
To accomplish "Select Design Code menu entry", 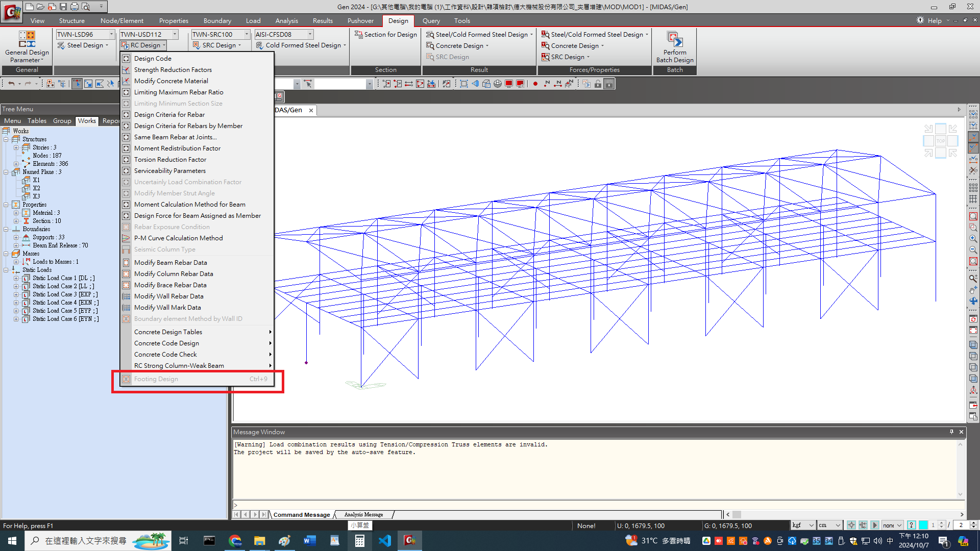I will click(197, 58).
